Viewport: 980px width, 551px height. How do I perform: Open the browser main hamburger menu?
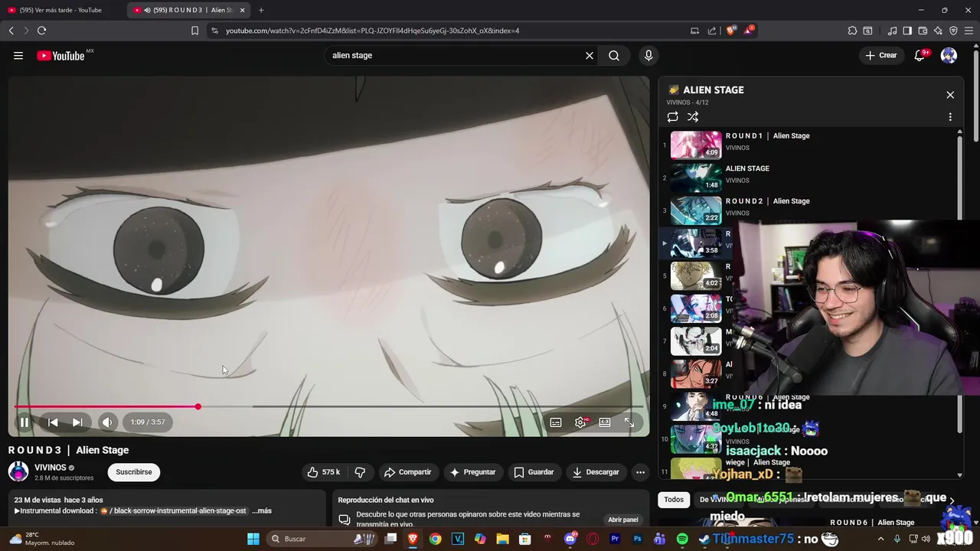pyautogui.click(x=968, y=31)
